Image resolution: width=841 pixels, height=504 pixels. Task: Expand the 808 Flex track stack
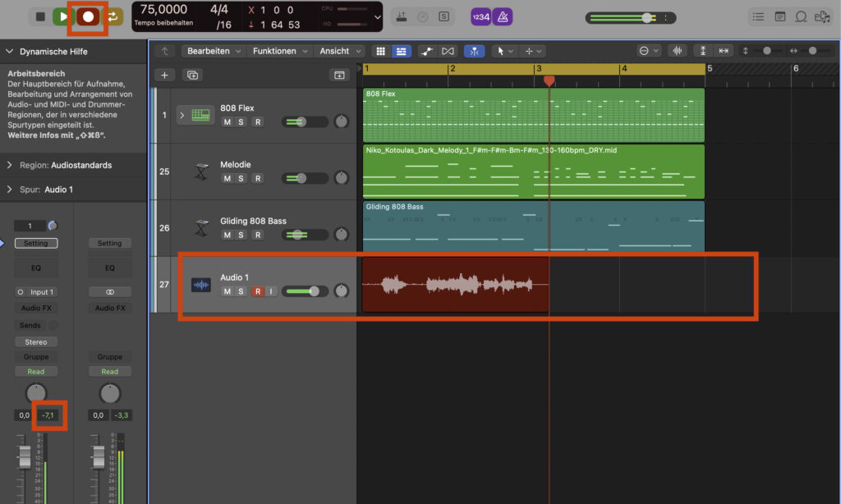click(x=182, y=115)
